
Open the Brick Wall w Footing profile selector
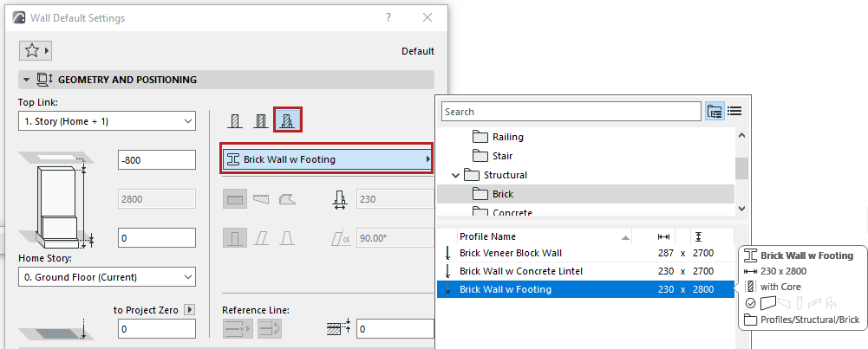(326, 159)
